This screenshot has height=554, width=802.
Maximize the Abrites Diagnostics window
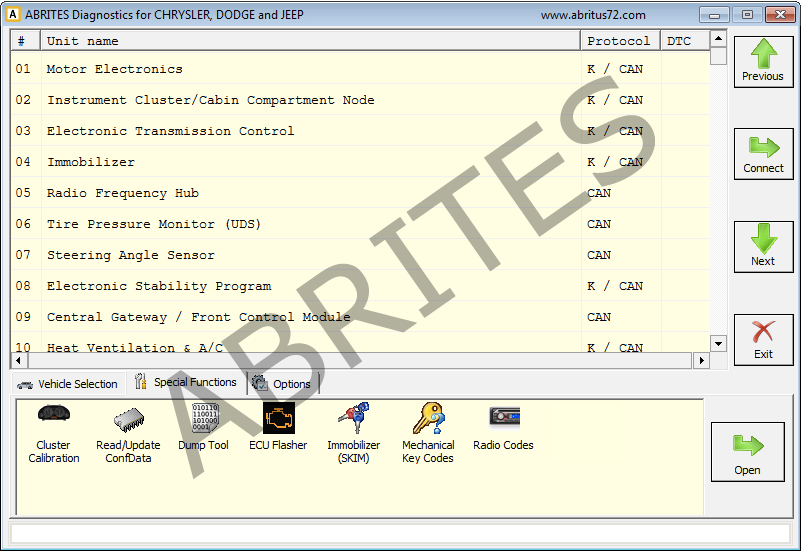point(747,15)
